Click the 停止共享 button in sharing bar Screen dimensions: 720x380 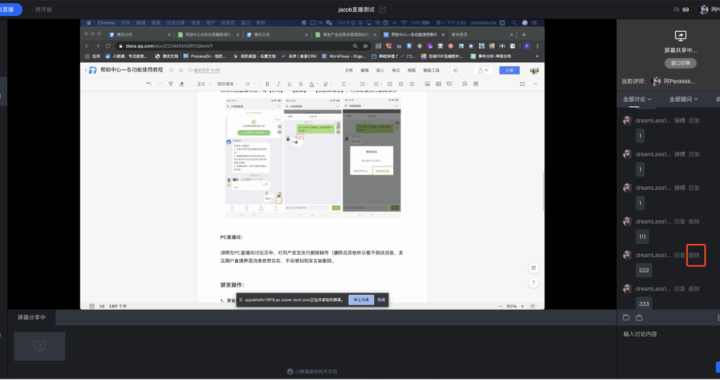click(361, 300)
